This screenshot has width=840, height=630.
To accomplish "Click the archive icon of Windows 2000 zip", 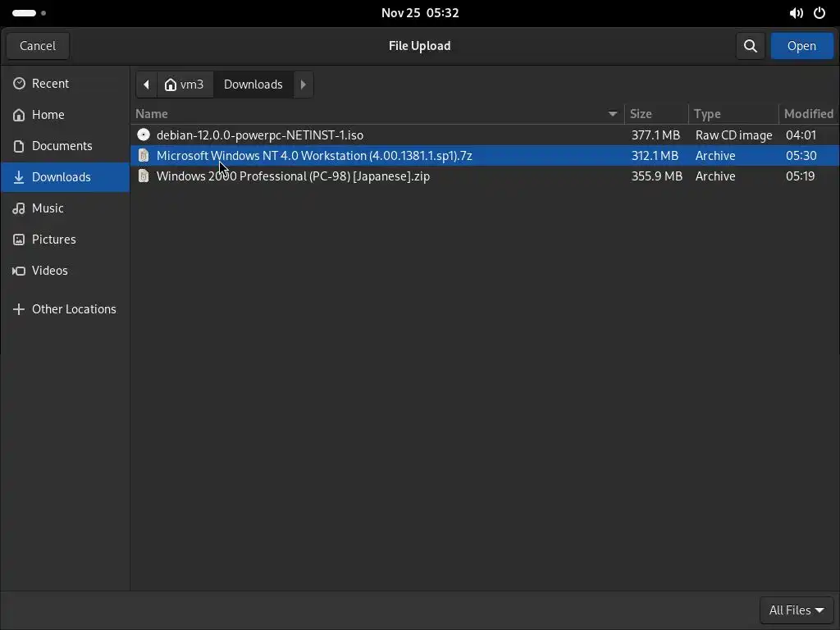I will pos(143,176).
